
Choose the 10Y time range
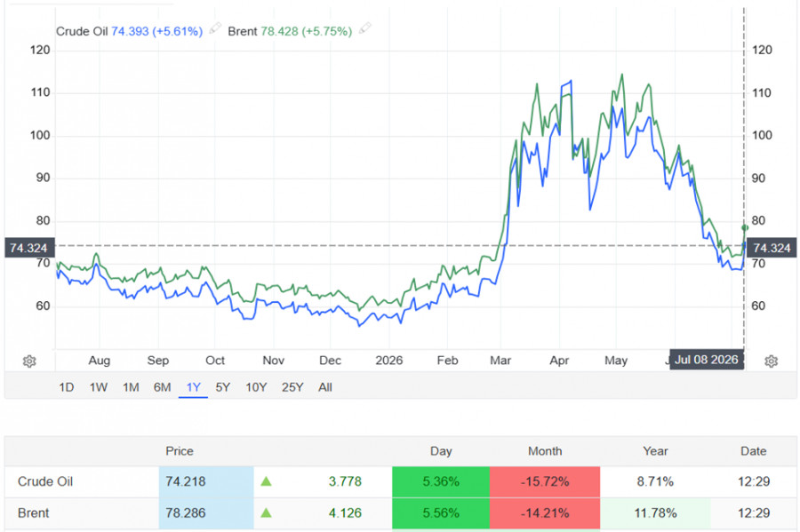pos(256,387)
